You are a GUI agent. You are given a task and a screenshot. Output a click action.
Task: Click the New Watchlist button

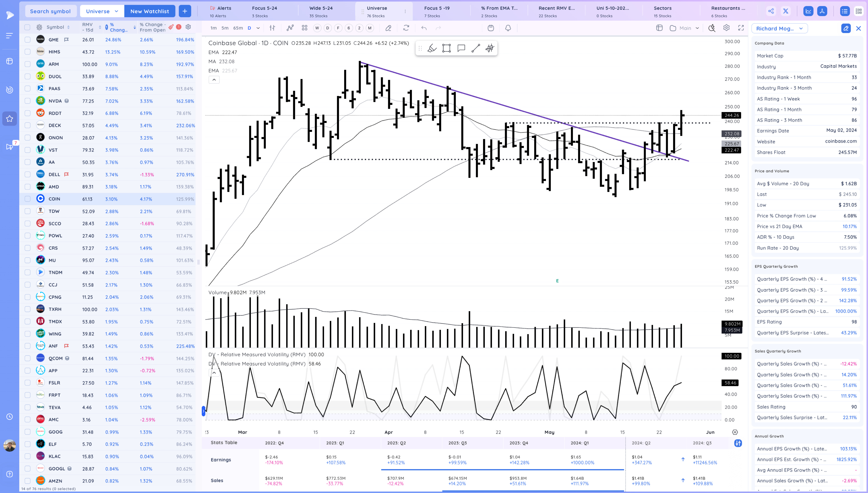150,11
